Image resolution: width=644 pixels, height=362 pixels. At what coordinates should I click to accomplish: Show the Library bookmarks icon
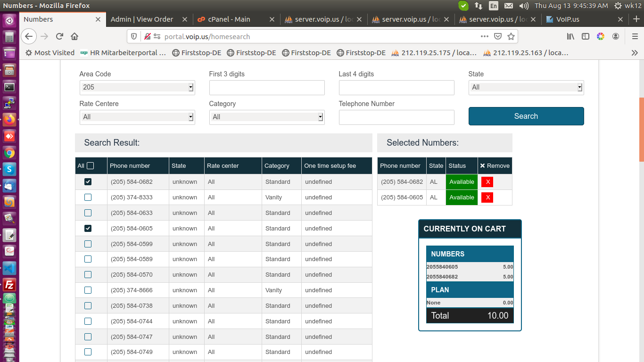(570, 36)
